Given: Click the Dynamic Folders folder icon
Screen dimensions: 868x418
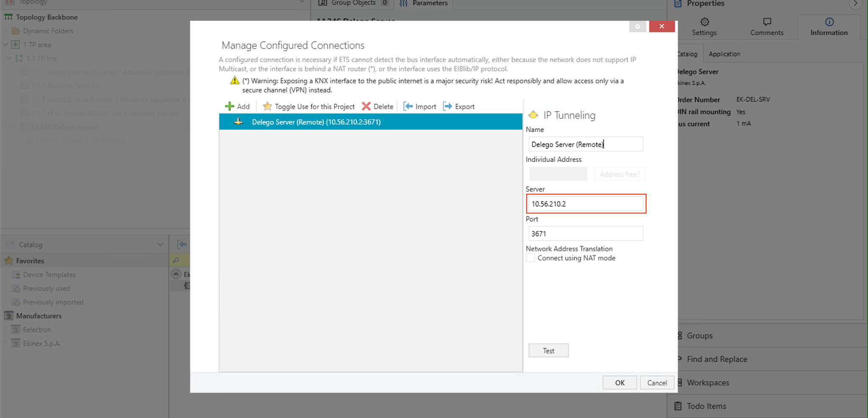Looking at the screenshot, I should 16,31.
